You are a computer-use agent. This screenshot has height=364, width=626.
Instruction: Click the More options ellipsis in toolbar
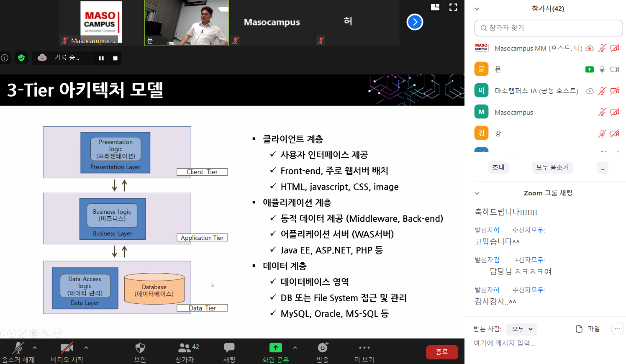point(364,348)
